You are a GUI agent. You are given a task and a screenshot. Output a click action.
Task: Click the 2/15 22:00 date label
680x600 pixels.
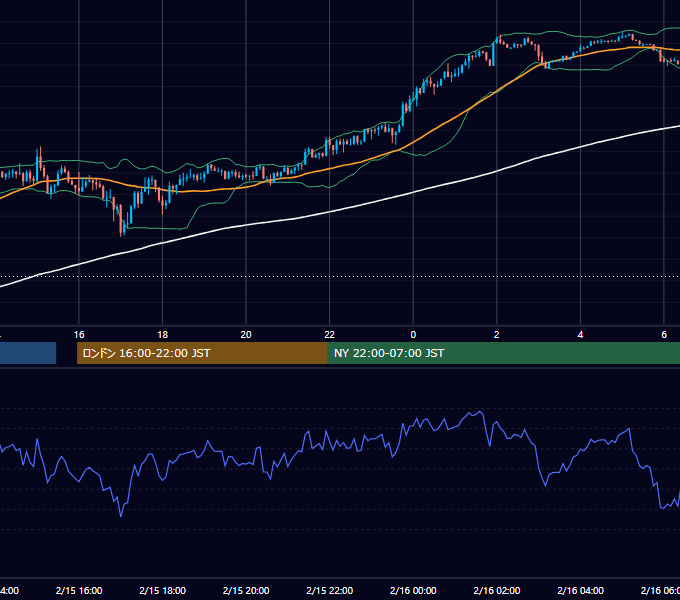330,590
